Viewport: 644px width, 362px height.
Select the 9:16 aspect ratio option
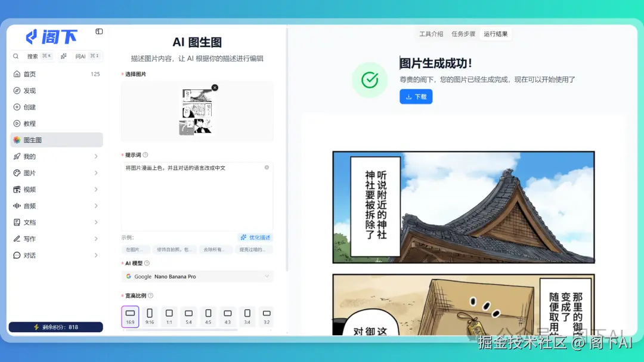[149, 317]
